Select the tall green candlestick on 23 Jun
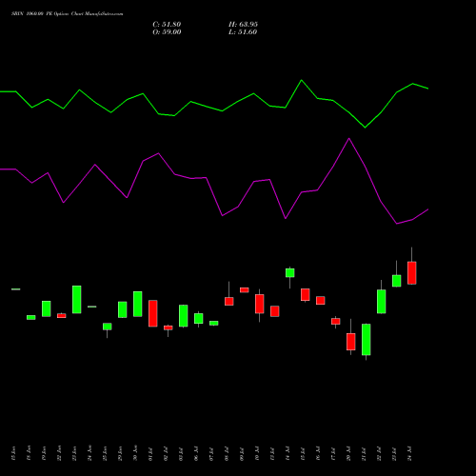 click(76, 299)
